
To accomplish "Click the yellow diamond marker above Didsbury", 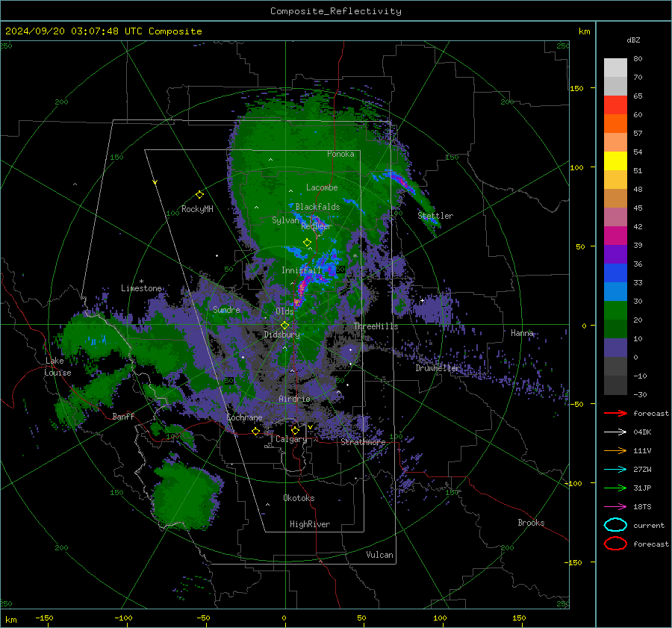I will click(284, 326).
